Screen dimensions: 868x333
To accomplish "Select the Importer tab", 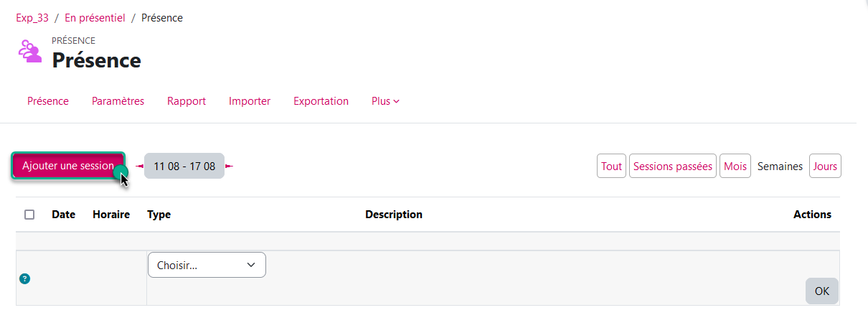I will coord(250,101).
